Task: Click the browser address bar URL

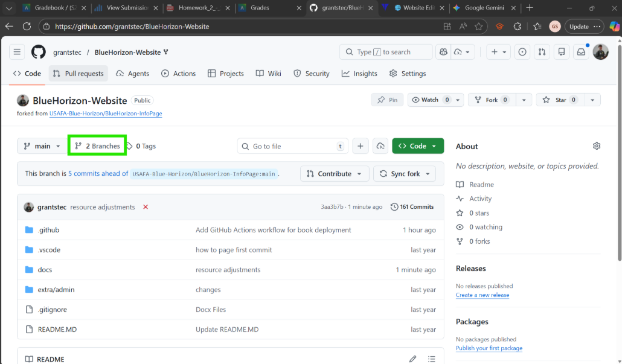Action: pyautogui.click(x=132, y=27)
